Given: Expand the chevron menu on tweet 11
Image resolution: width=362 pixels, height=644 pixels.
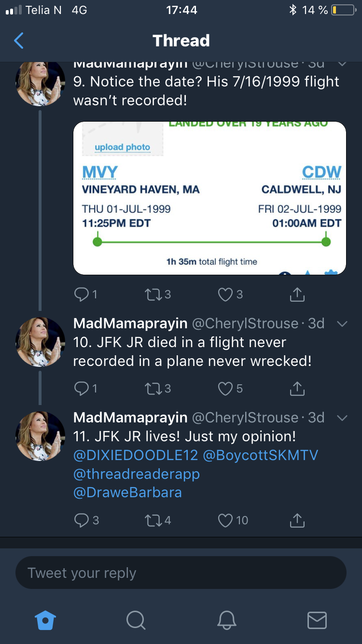Looking at the screenshot, I should (x=342, y=418).
